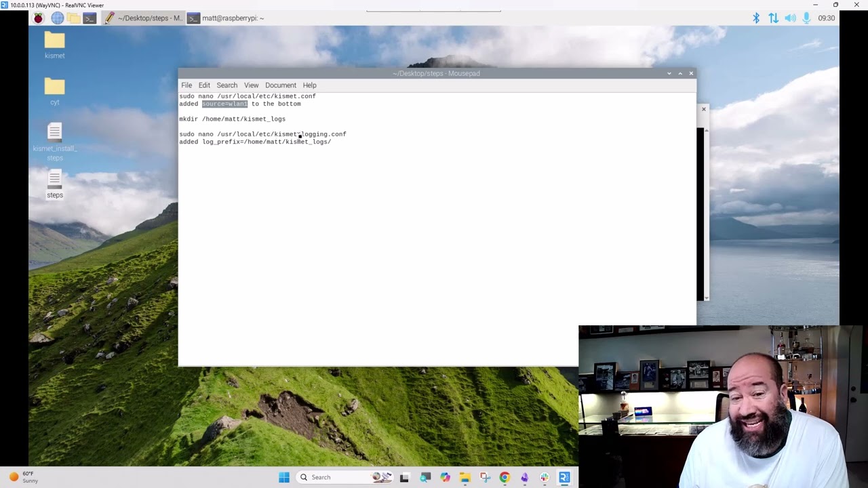Open Snipping Tool from Windows taskbar
868x488 pixels.
pyautogui.click(x=485, y=477)
